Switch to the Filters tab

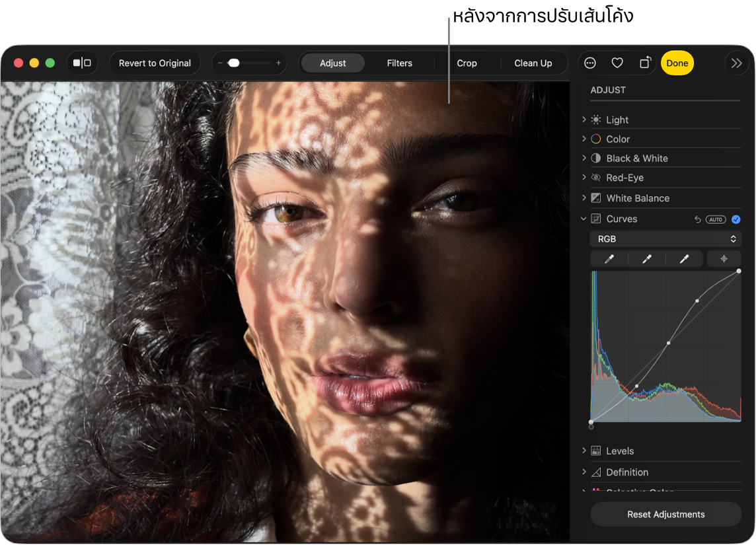tap(399, 63)
